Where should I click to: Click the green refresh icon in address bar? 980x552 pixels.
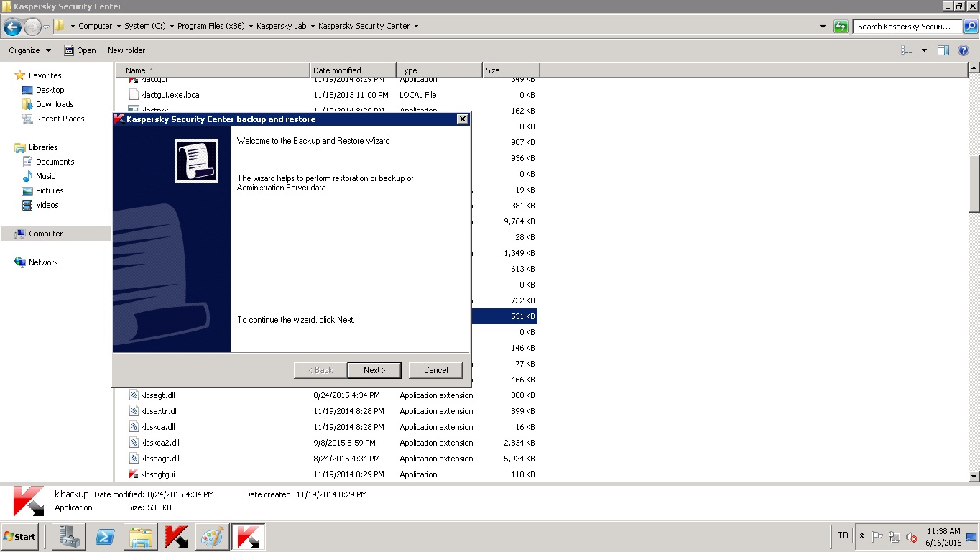841,27
